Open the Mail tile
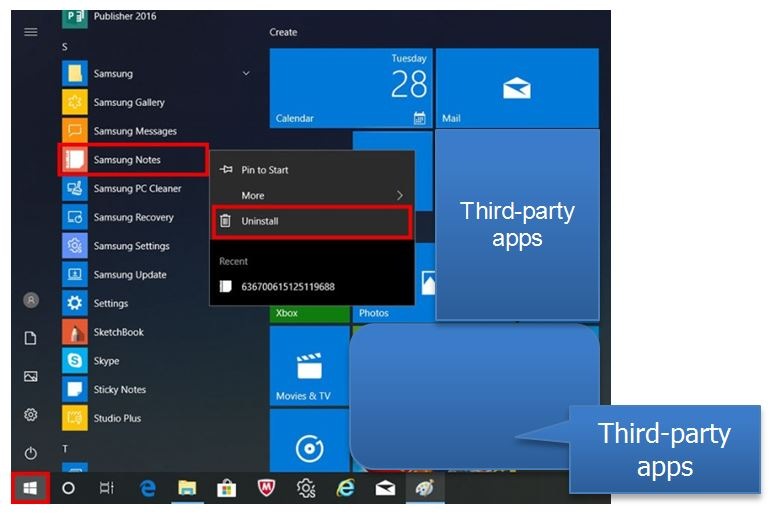The image size is (774, 521). [x=517, y=88]
